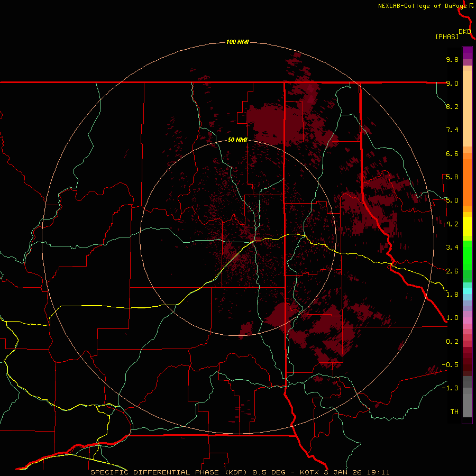476x476 pixels.
Task: Click the 0.2 value on the color scale
Action: [452, 342]
